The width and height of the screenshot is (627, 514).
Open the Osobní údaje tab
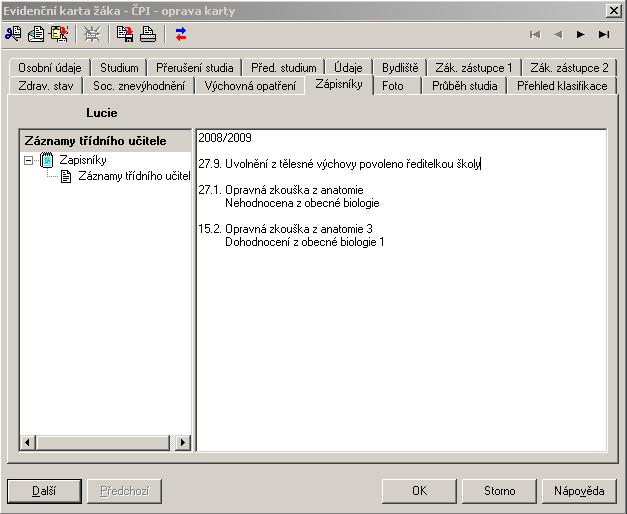(x=50, y=68)
